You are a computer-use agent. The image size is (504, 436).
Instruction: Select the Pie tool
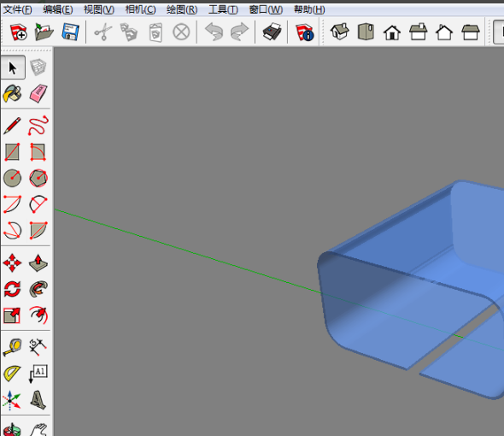point(38,230)
